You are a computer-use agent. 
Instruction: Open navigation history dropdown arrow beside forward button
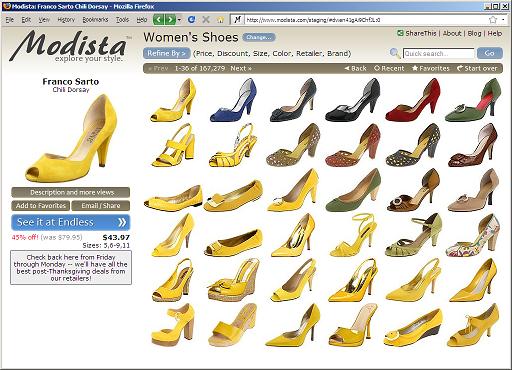tap(179, 20)
